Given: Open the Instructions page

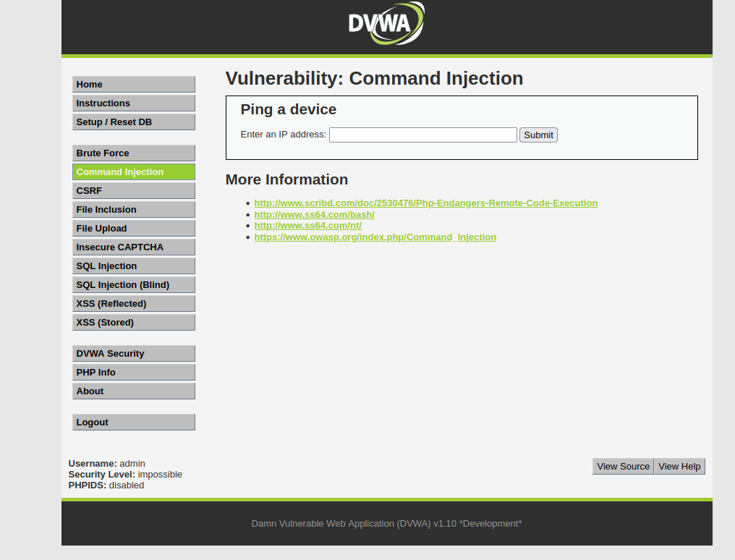Looking at the screenshot, I should click(x=134, y=103).
